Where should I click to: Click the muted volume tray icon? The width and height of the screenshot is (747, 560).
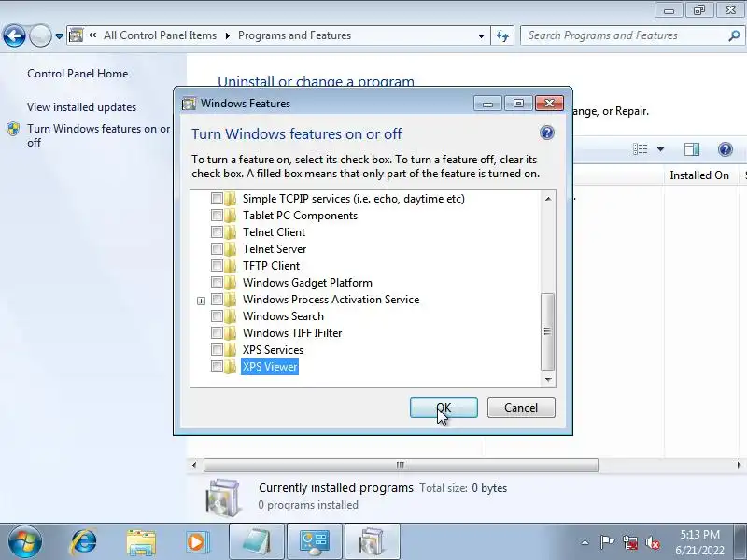pyautogui.click(x=653, y=542)
